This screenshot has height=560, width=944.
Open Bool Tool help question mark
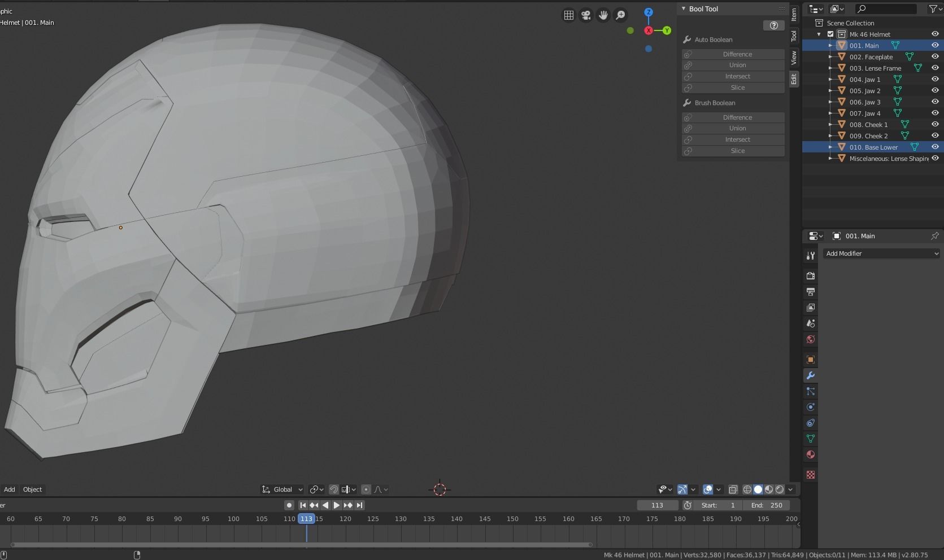(773, 25)
